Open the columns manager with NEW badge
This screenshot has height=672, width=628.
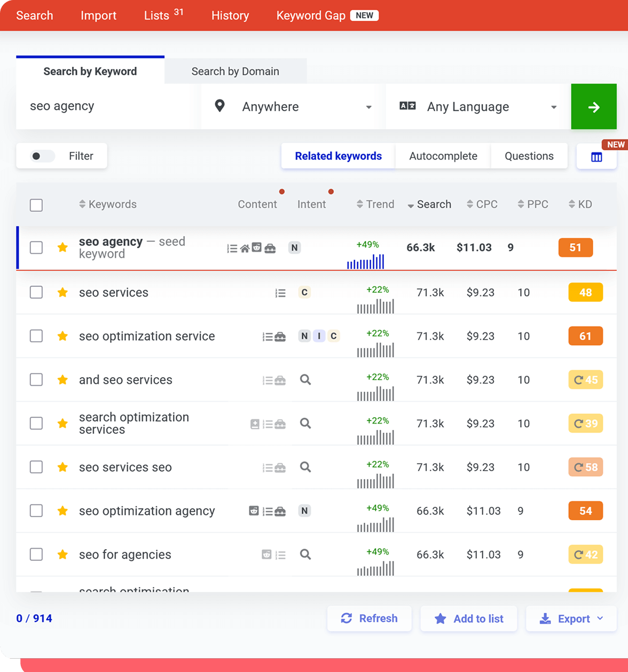click(596, 156)
